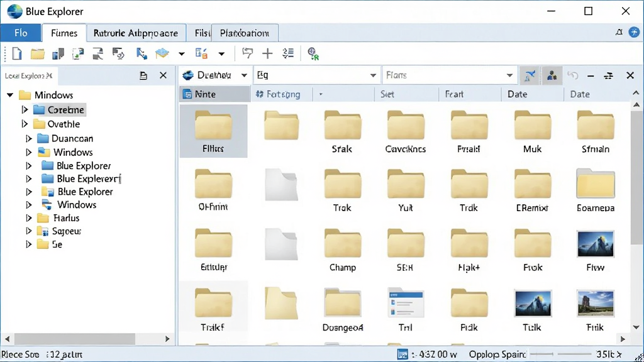The width and height of the screenshot is (644, 362).
Task: Click the plus add toolbar icon
Action: 267,53
